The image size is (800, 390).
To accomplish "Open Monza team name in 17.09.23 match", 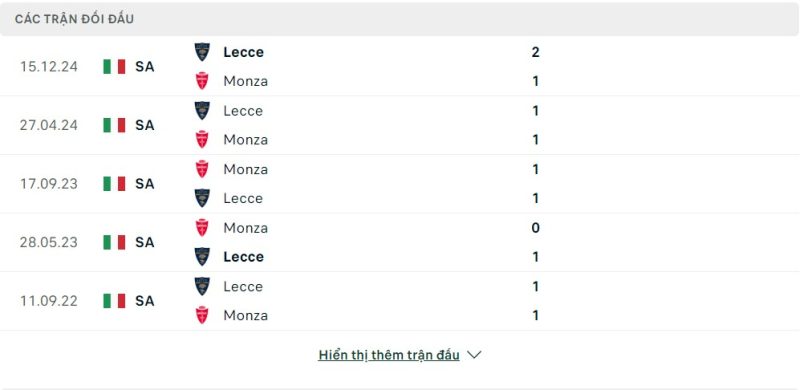I will 245,169.
